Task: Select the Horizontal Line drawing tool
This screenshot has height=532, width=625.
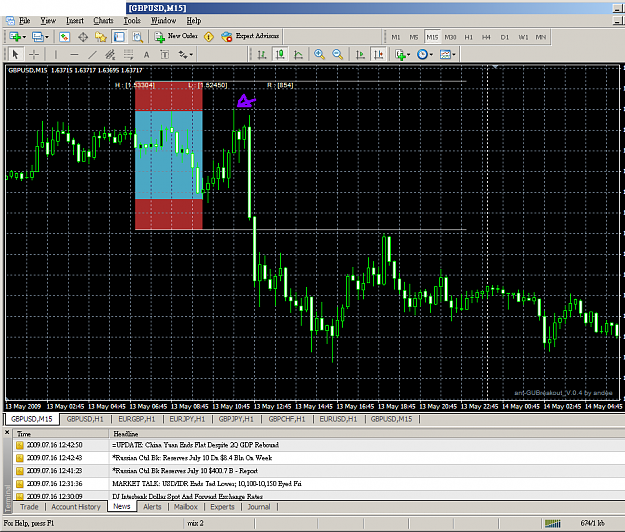Action: click(x=74, y=54)
